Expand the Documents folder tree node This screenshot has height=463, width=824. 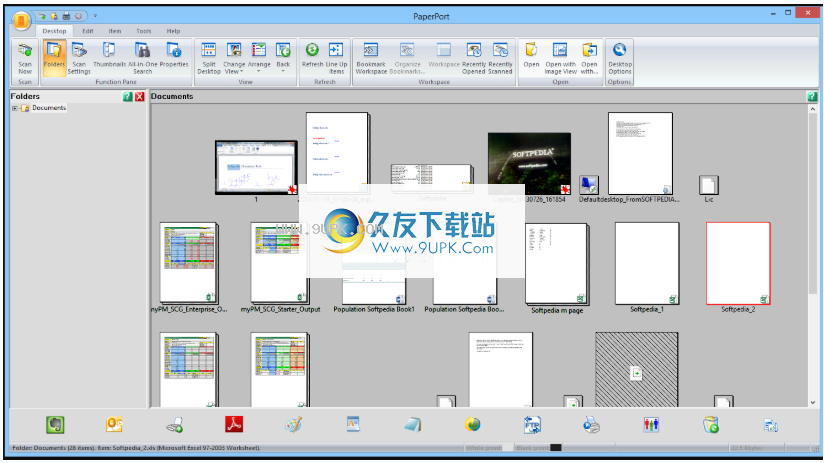point(15,108)
